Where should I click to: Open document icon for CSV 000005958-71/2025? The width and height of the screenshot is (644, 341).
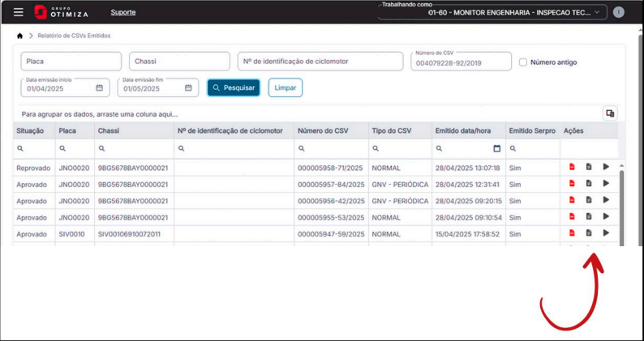coord(589,167)
